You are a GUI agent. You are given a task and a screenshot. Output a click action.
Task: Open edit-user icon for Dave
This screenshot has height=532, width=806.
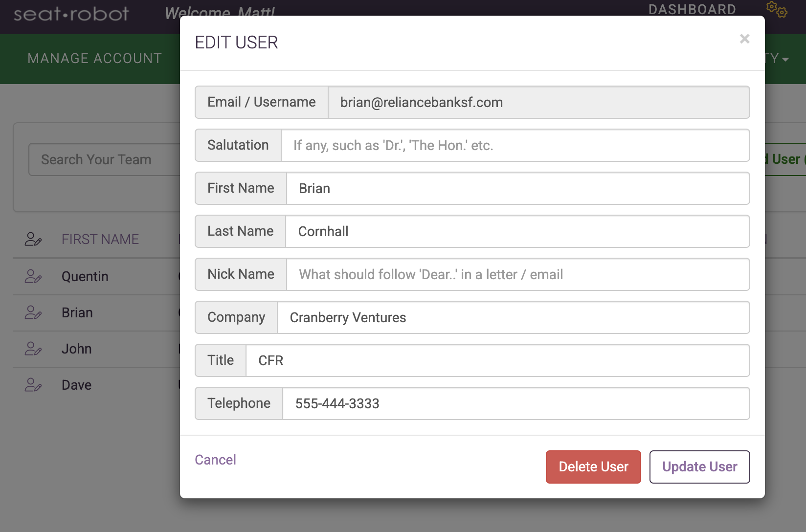click(33, 385)
